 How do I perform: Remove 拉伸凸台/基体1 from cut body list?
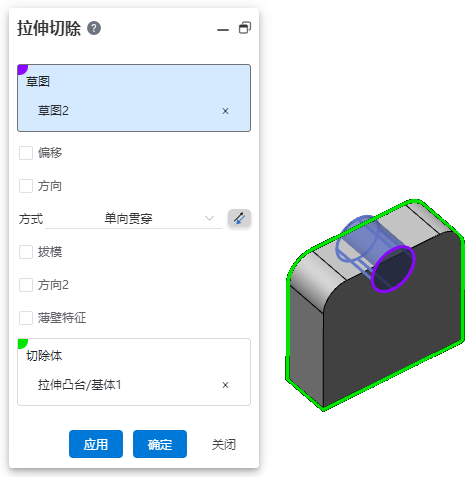(x=225, y=385)
